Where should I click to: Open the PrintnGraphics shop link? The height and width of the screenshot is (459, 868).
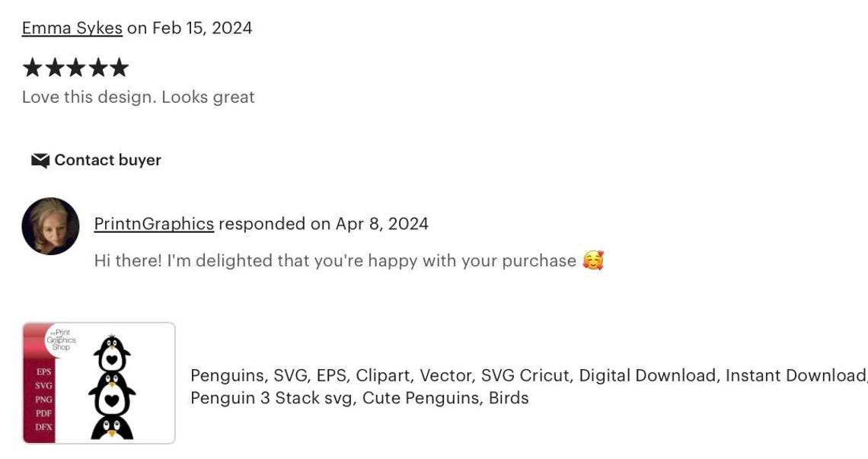point(154,224)
